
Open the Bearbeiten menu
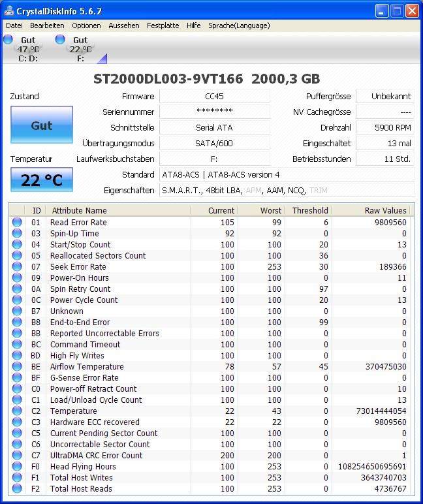pyautogui.click(x=47, y=25)
